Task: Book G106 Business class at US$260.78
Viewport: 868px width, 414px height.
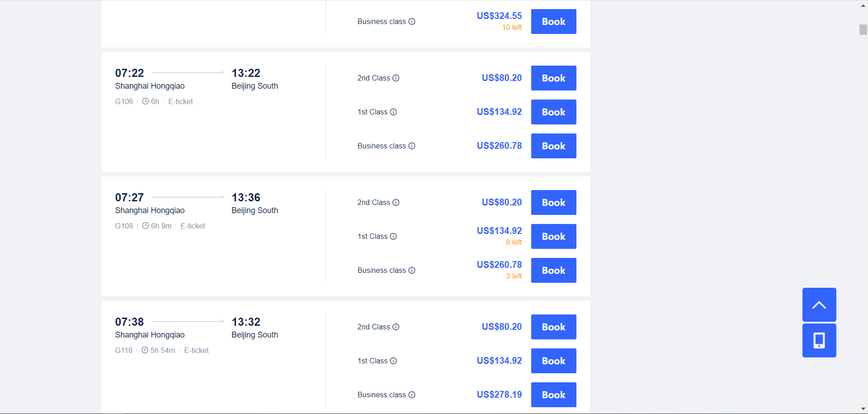Action: tap(553, 146)
